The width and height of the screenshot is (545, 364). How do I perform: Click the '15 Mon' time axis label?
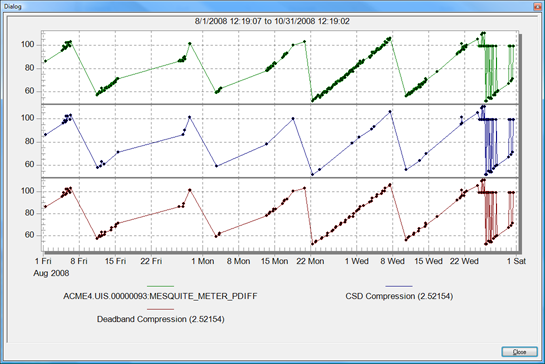[x=275, y=261]
